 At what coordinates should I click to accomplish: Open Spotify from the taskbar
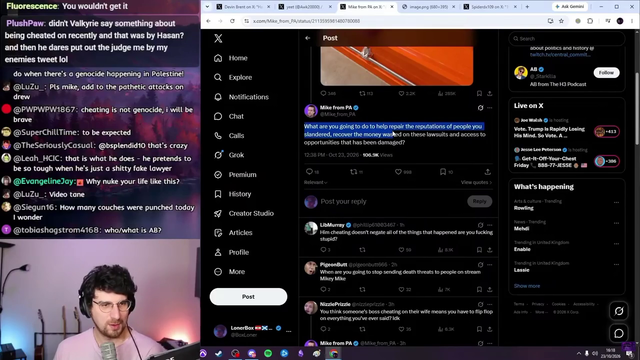coord(268,353)
